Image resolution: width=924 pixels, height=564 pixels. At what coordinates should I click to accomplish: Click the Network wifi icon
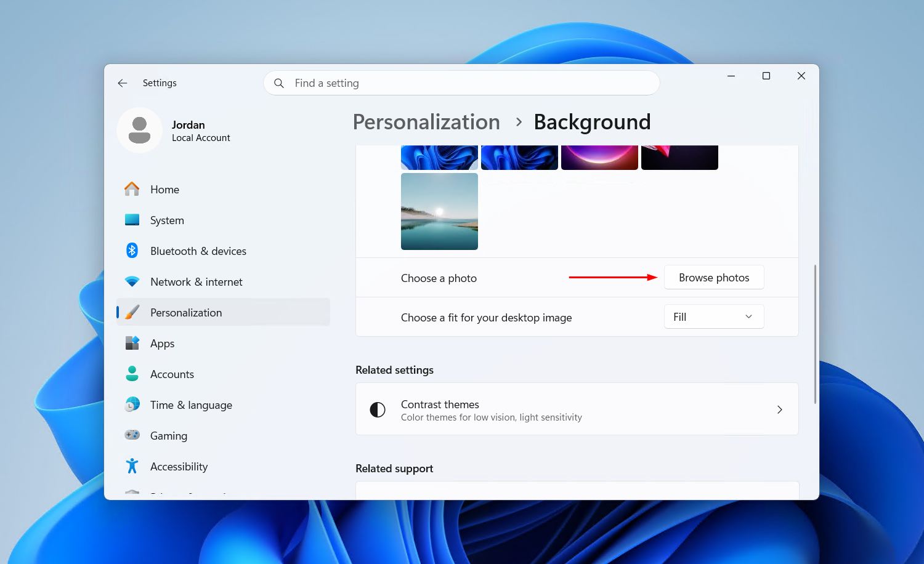(x=132, y=281)
